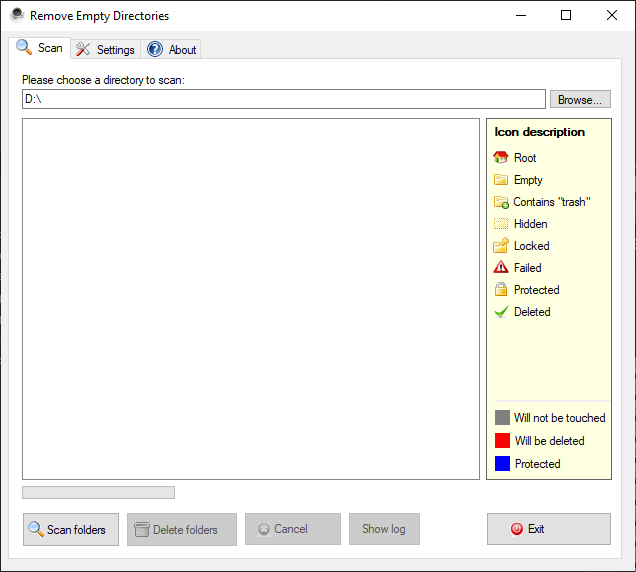Click the blue Protected color swatch
Screen dimensions: 636x572
tap(502, 464)
